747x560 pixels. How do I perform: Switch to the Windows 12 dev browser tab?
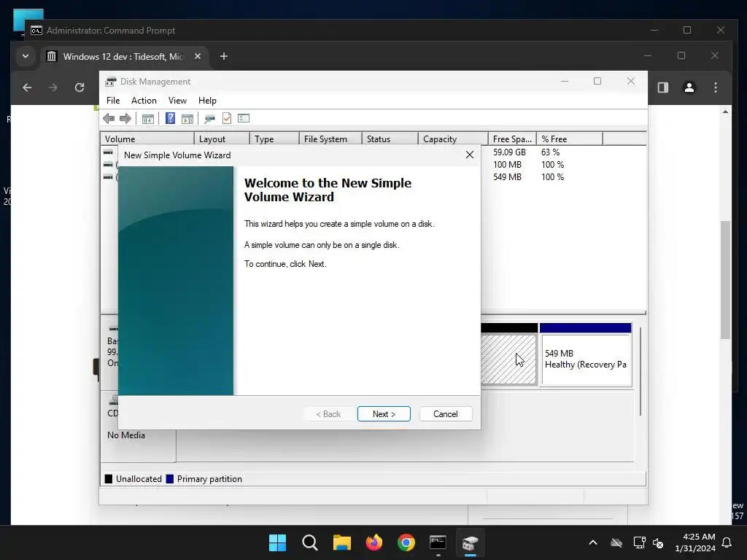(x=123, y=57)
